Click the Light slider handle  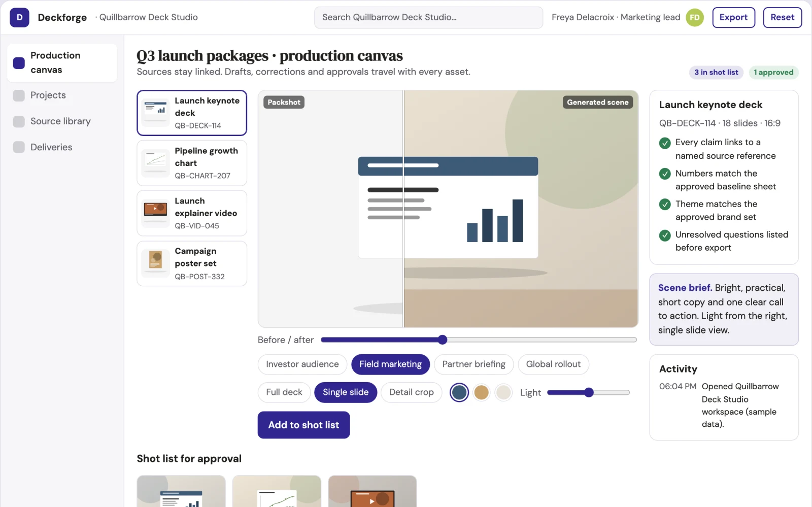[589, 392]
